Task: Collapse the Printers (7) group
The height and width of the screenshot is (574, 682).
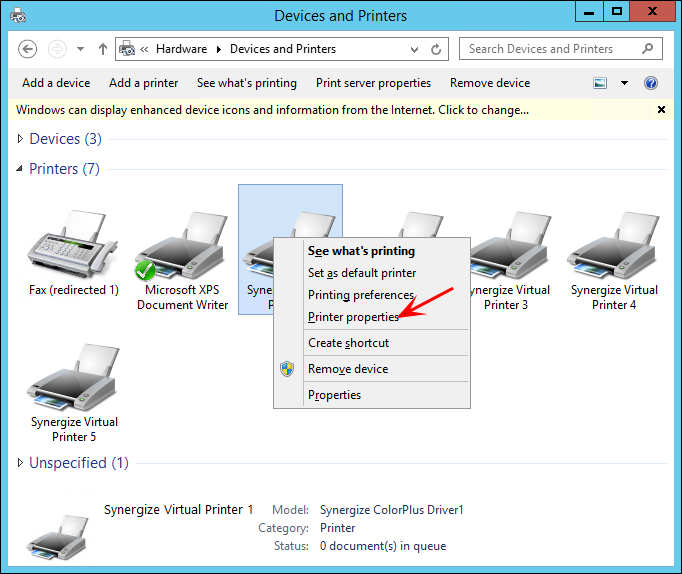Action: click(20, 169)
